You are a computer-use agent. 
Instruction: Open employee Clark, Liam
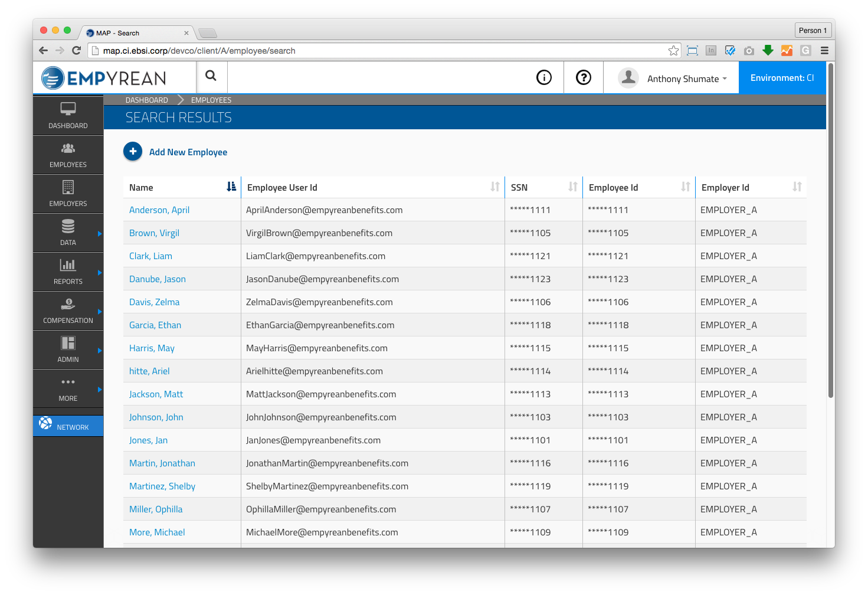pos(150,256)
